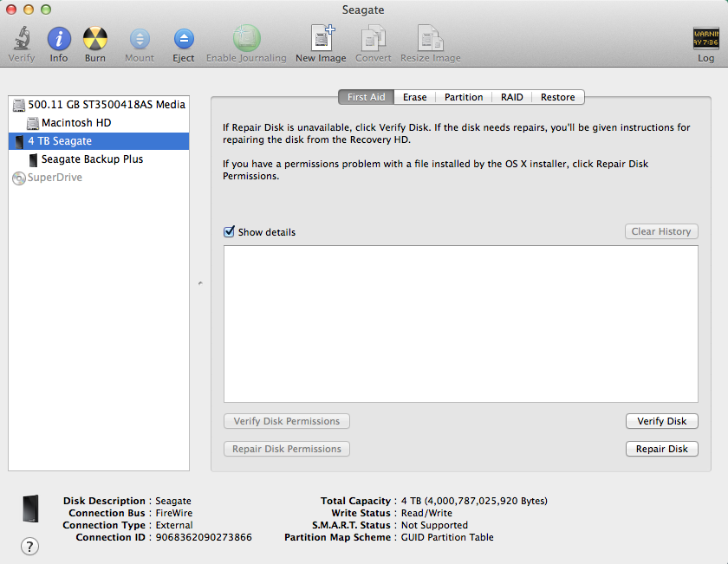Uncheck the Show details checkbox
The width and height of the screenshot is (728, 564).
[229, 231]
